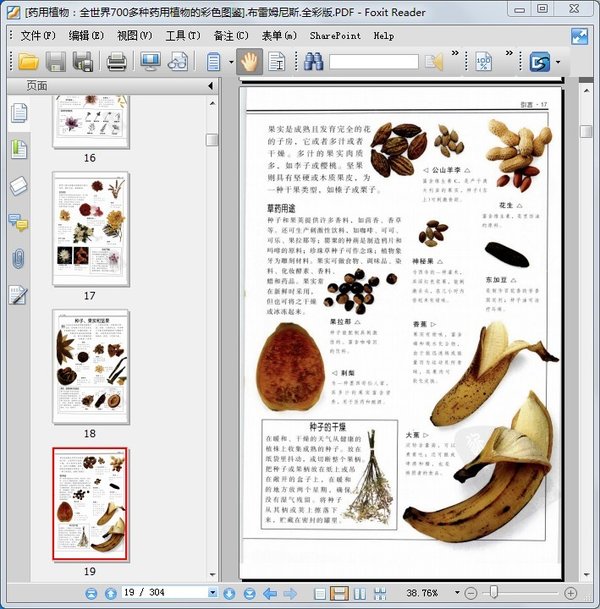Open the 工具(T) menu
The image size is (600, 609).
pos(183,36)
